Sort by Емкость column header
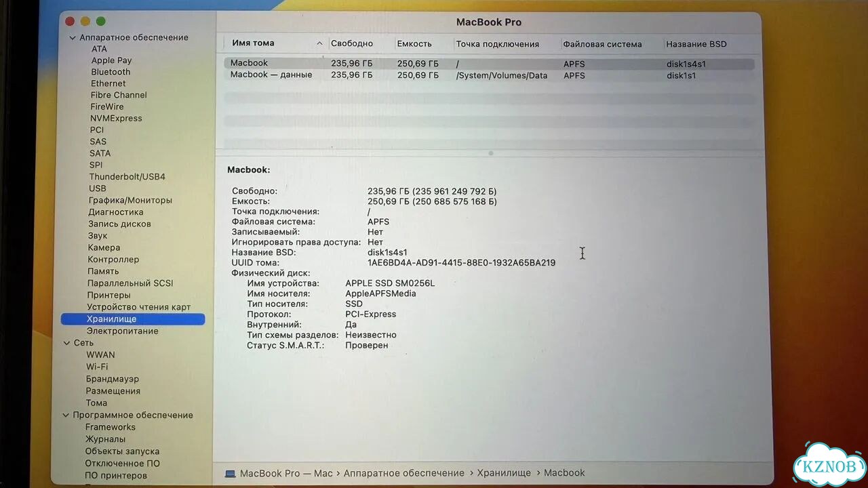Screen dimensions: 868x488 pyautogui.click(x=414, y=43)
